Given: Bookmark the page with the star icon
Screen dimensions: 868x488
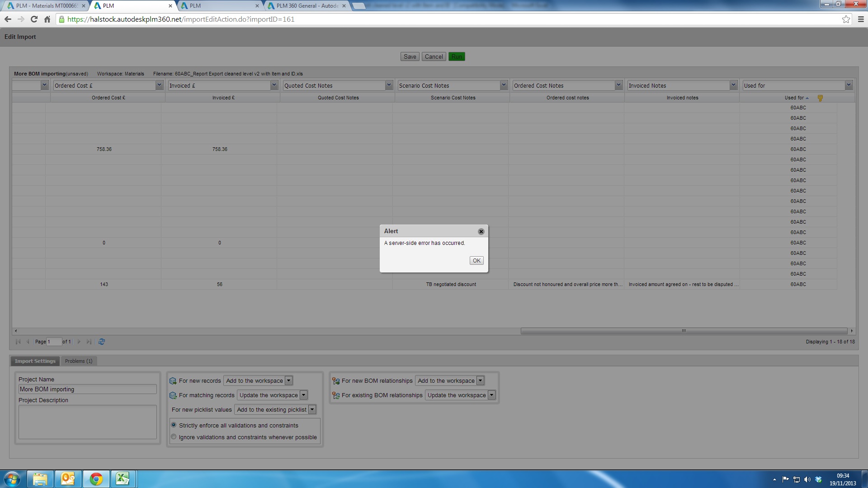Looking at the screenshot, I should click(x=846, y=19).
